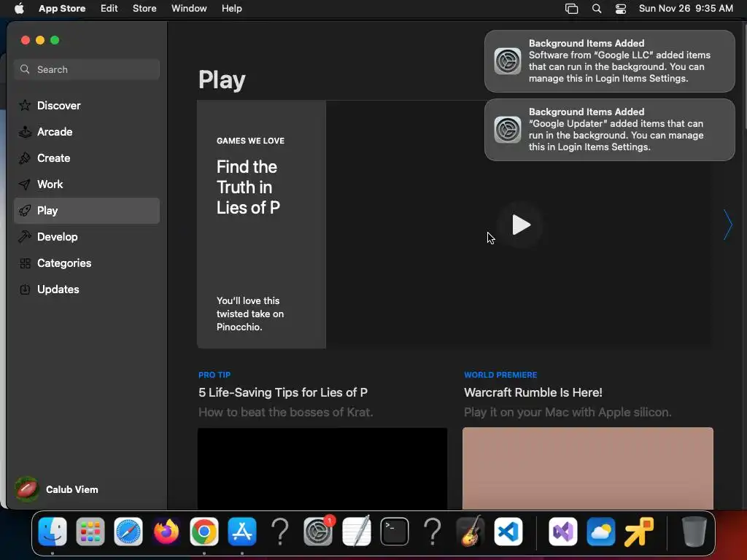Click the first question-mark Dock icon
Image resolution: width=747 pixels, height=560 pixels.
click(280, 532)
